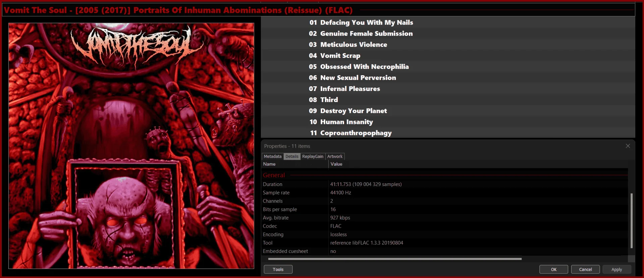This screenshot has width=644, height=278.
Task: Open the Artwork tab
Action: (335, 156)
